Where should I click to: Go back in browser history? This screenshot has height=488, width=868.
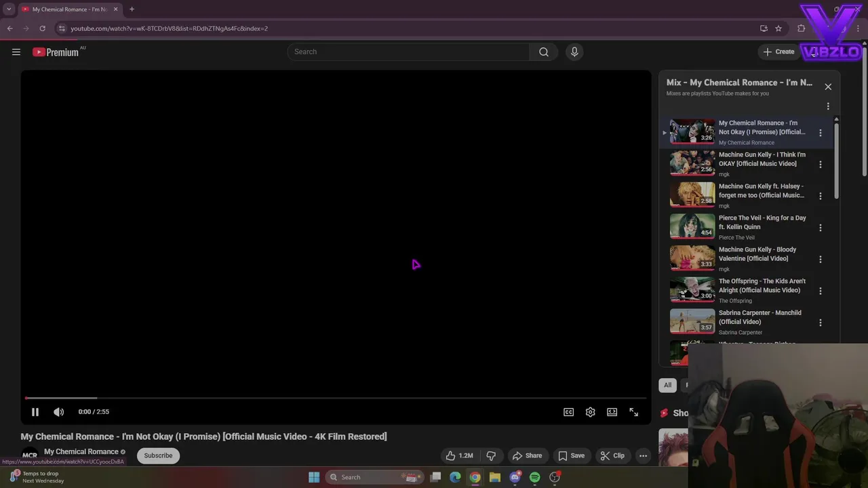(9, 28)
